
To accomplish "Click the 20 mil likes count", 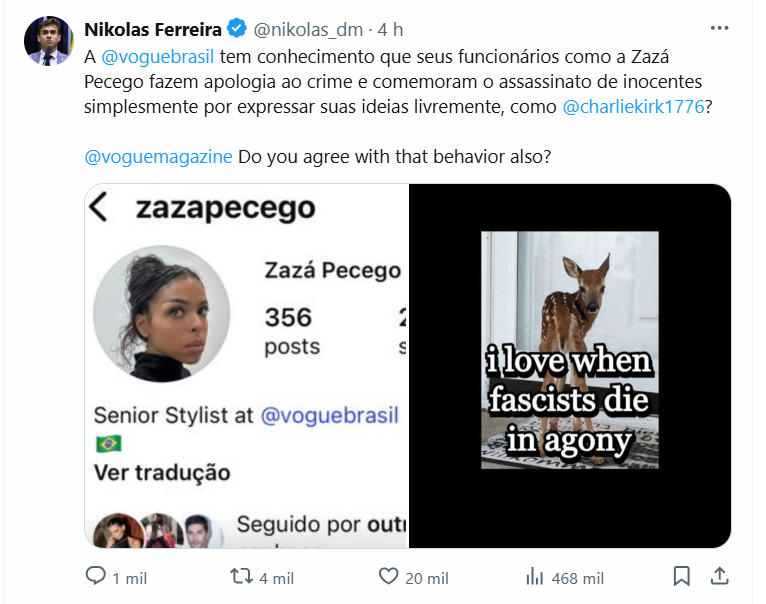I will pyautogui.click(x=426, y=579).
